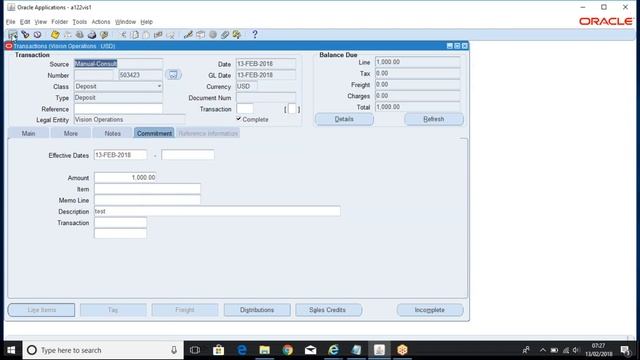Click the GL Date field
The height and width of the screenshot is (360, 640).
[266, 75]
